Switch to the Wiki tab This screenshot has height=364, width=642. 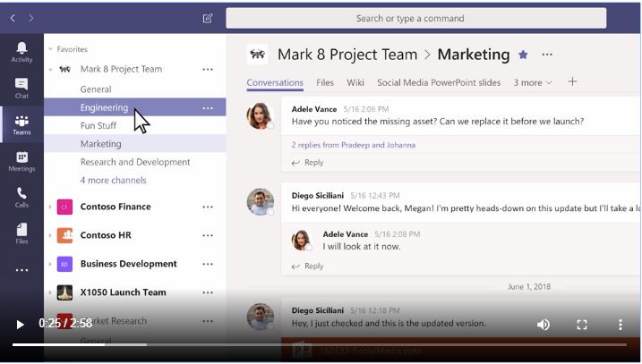point(355,82)
